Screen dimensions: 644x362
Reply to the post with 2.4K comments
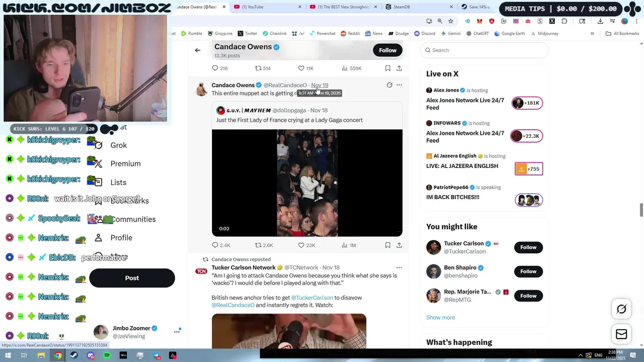[x=221, y=245]
